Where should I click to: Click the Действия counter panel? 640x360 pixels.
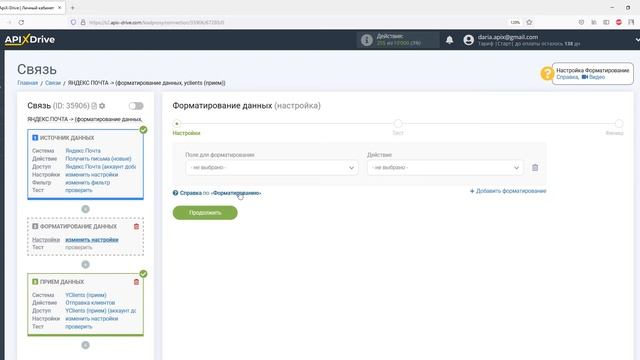[398, 40]
